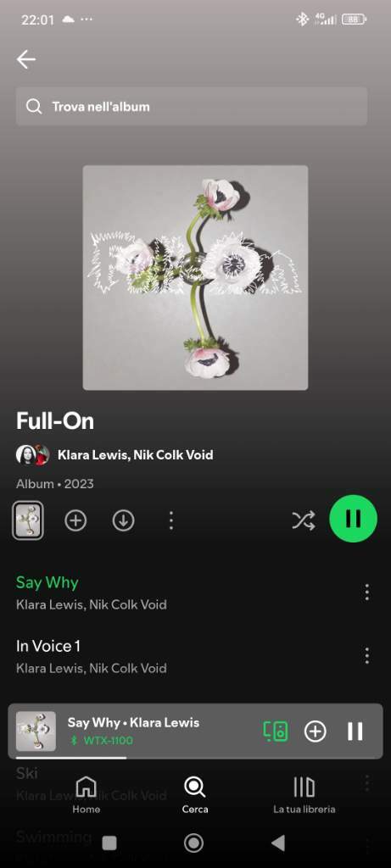
Task: Open the Klara Lewis, Nik Colk Void artist link
Action: pyautogui.click(x=135, y=455)
